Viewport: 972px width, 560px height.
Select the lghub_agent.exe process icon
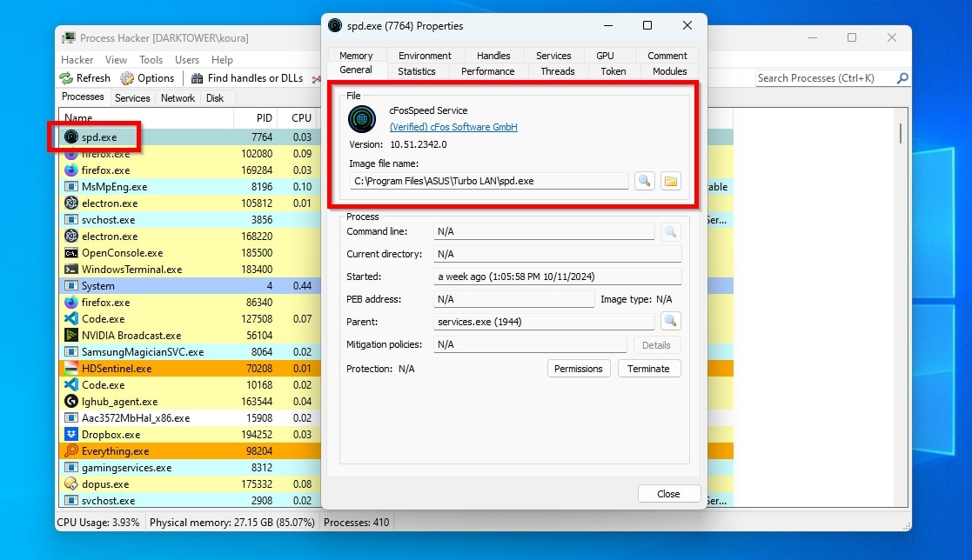(x=71, y=402)
